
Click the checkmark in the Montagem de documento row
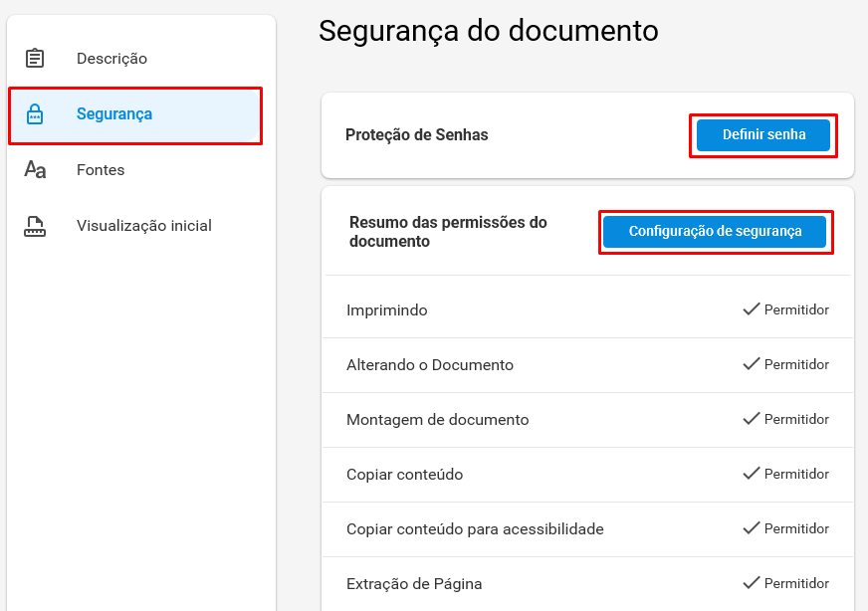tap(752, 418)
